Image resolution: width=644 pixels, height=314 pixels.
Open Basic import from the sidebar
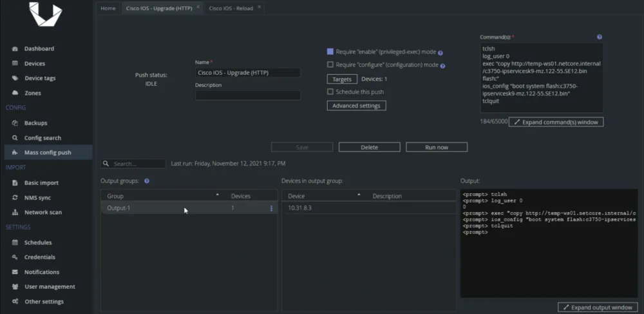[41, 182]
